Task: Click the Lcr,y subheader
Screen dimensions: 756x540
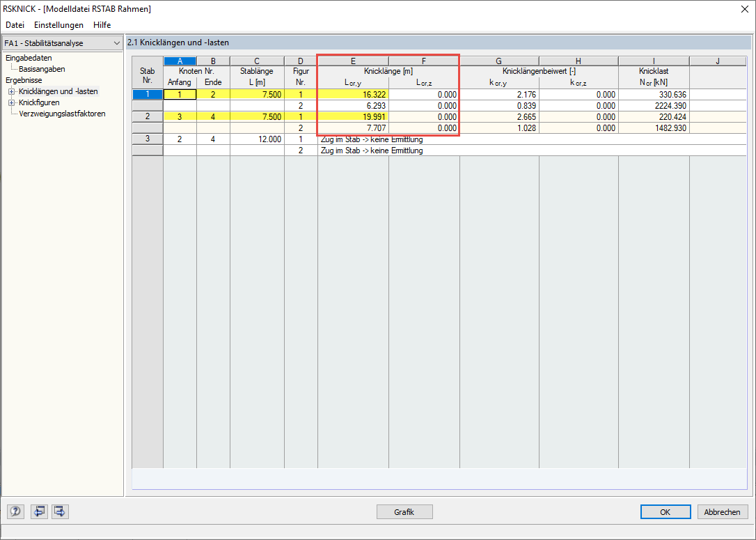Action: 353,82
